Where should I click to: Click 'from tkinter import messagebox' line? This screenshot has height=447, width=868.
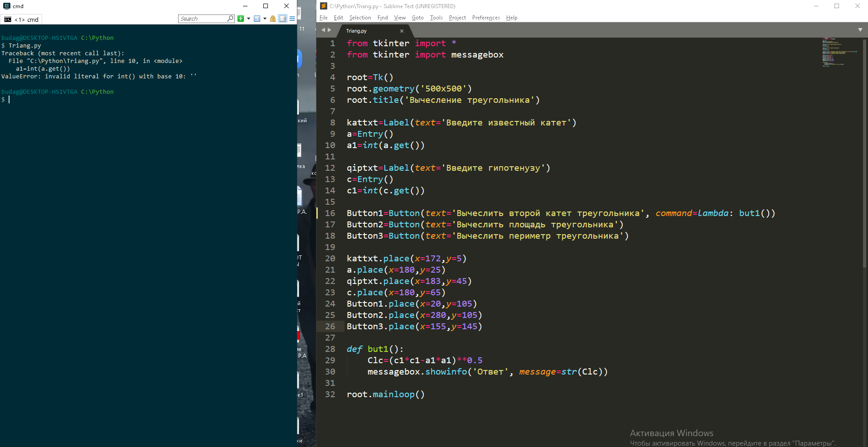pos(425,55)
